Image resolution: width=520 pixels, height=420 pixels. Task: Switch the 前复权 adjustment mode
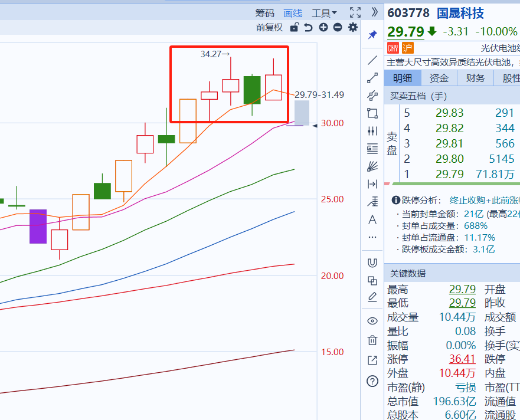(269, 28)
